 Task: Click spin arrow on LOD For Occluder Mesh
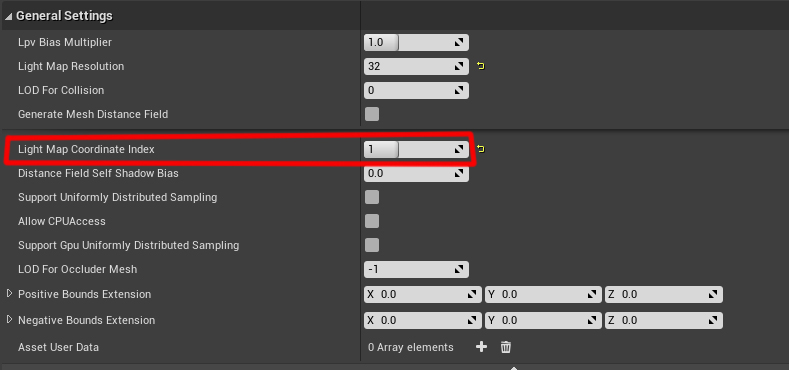tap(459, 269)
